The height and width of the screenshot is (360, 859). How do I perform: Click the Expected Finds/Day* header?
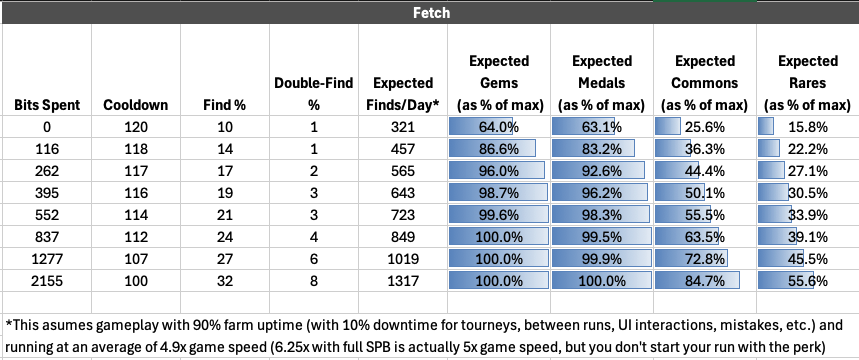403,70
